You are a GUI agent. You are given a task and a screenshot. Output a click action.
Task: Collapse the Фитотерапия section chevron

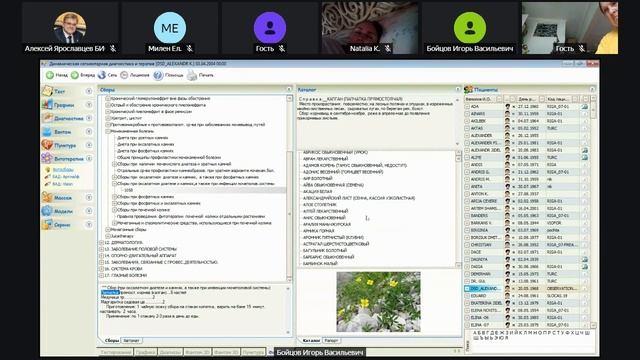89,158
